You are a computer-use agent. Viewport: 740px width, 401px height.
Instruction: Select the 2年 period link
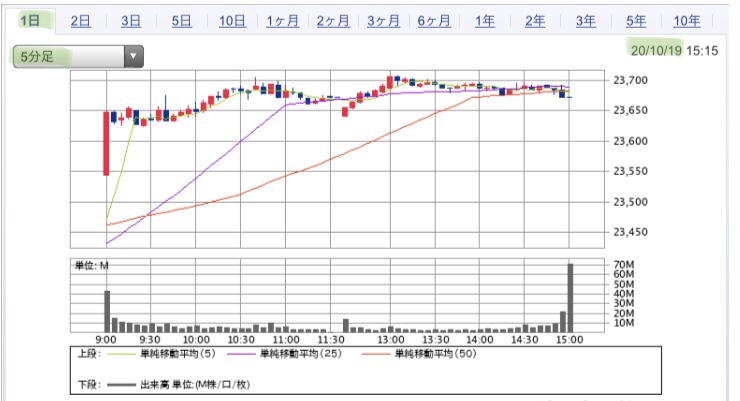(x=535, y=21)
